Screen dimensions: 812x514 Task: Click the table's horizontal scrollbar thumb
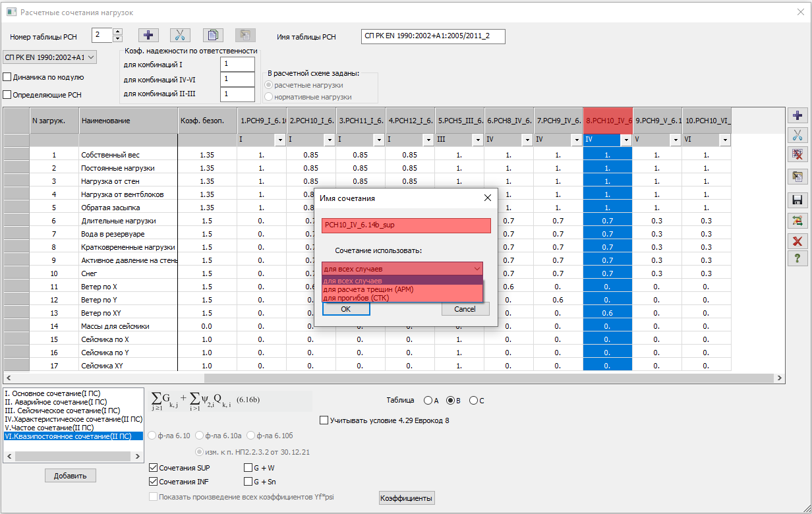[488, 379]
